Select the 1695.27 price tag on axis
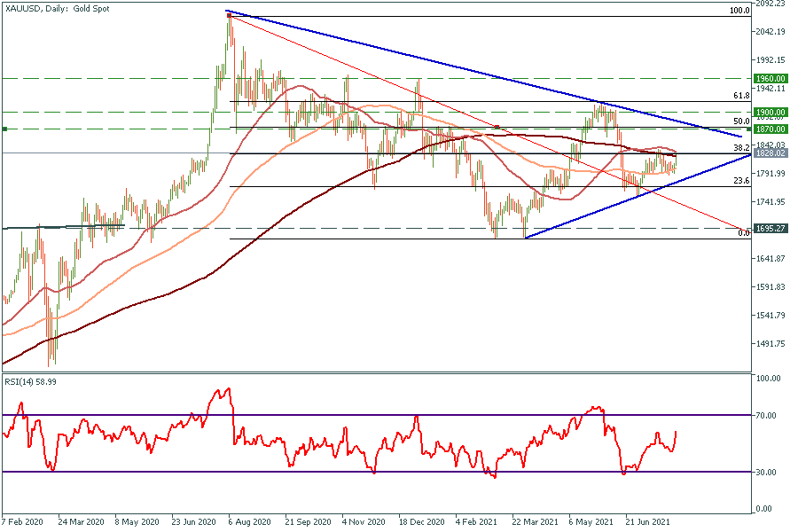The width and height of the screenshot is (798, 532). coord(771,229)
